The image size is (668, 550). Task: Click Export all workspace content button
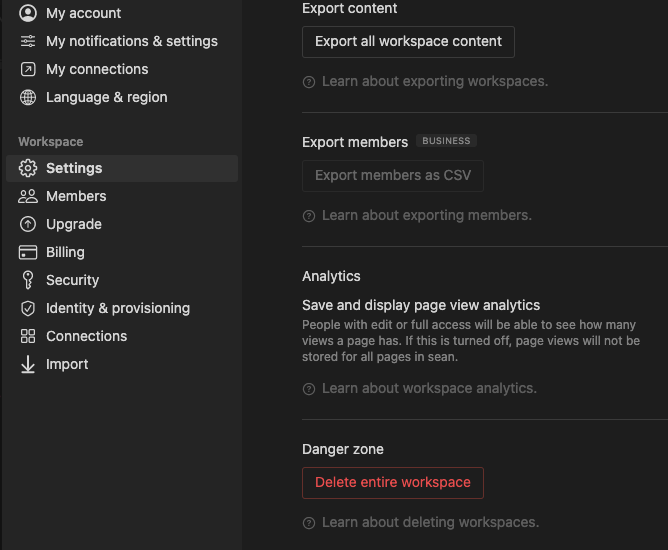(408, 42)
